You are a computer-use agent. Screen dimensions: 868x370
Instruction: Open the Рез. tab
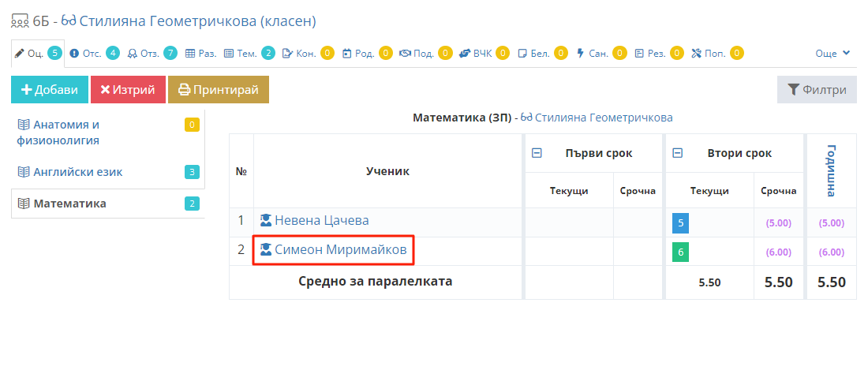(x=659, y=54)
